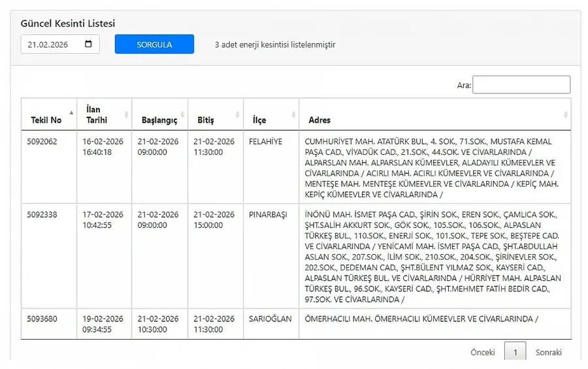Select the row with Tekil No 5092338

pos(42,215)
